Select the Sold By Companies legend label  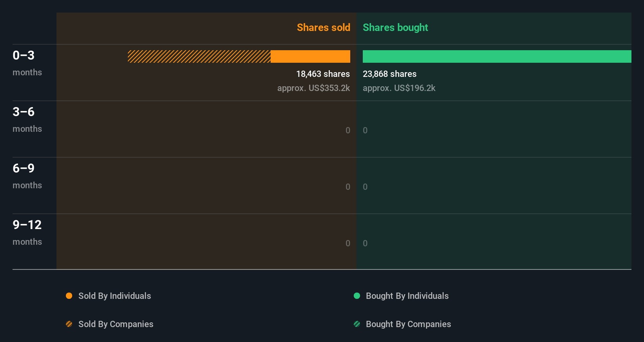[x=116, y=324]
